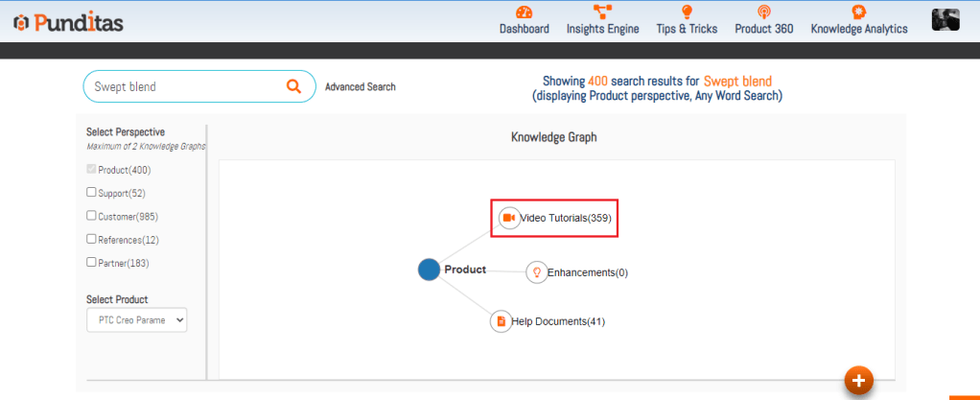Viewport: 980px width, 400px height.
Task: Expand the Select Product dropdown
Action: pyautogui.click(x=136, y=320)
